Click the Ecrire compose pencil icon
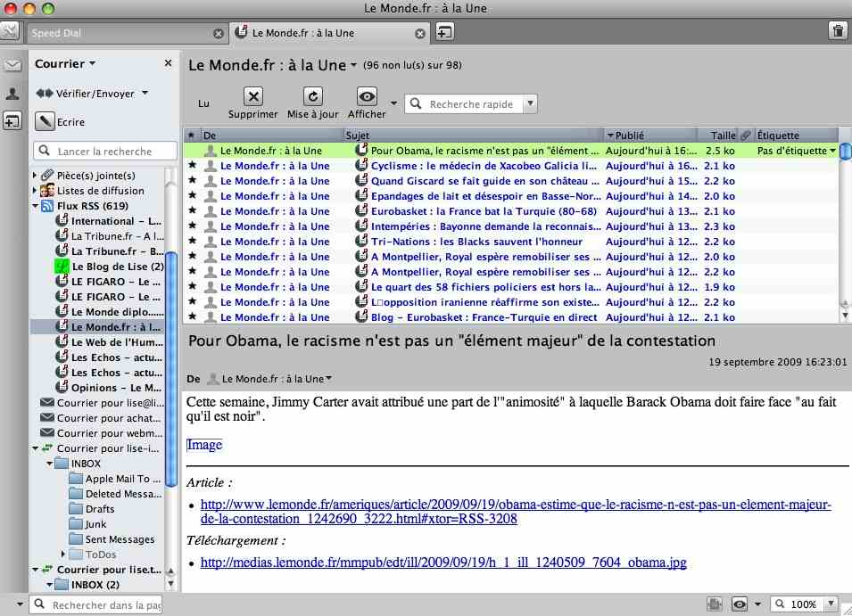The width and height of the screenshot is (852, 616). [45, 121]
